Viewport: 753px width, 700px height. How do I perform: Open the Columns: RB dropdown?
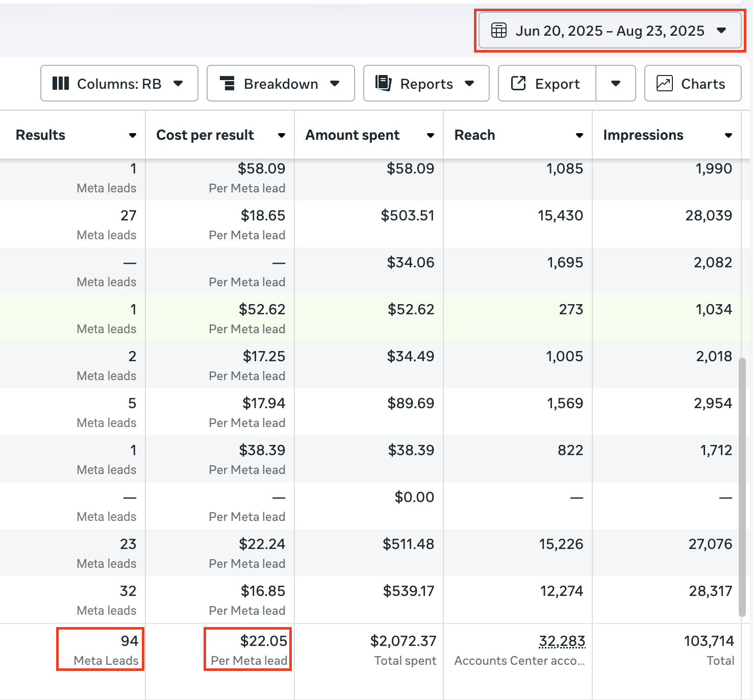pos(119,84)
